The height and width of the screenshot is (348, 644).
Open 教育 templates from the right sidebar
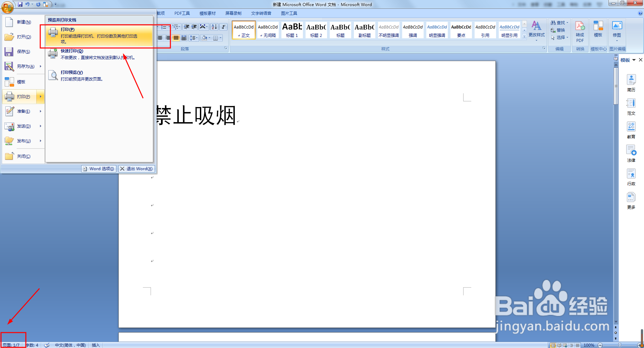(631, 128)
